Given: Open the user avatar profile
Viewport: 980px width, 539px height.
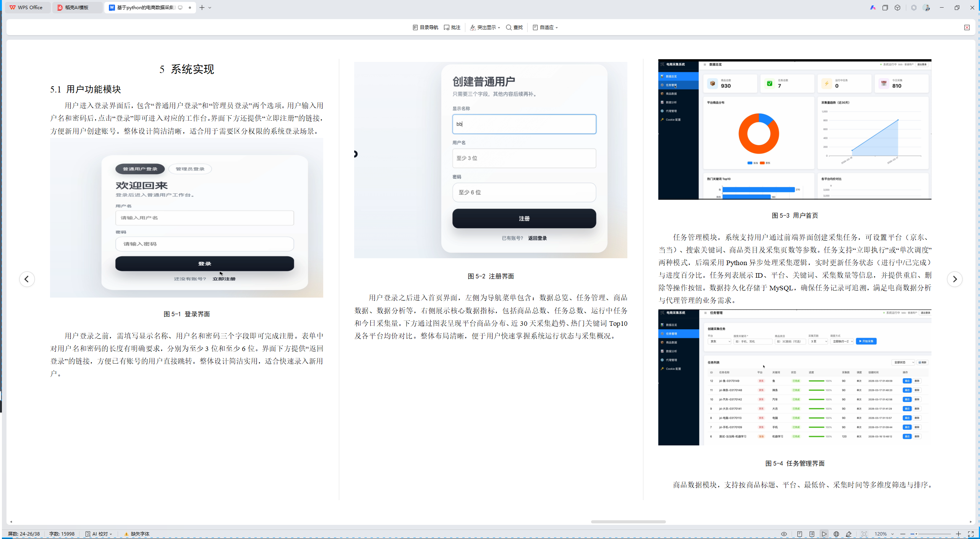Looking at the screenshot, I should (926, 7).
